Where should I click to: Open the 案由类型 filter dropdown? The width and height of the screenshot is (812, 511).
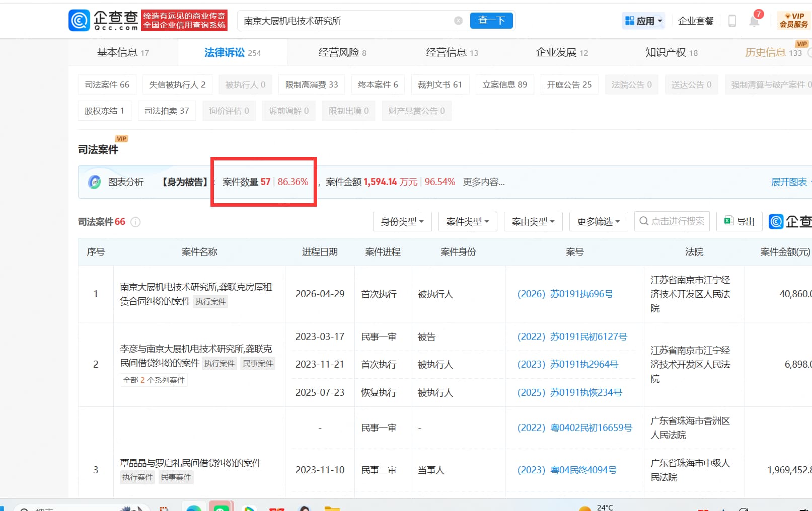(533, 221)
